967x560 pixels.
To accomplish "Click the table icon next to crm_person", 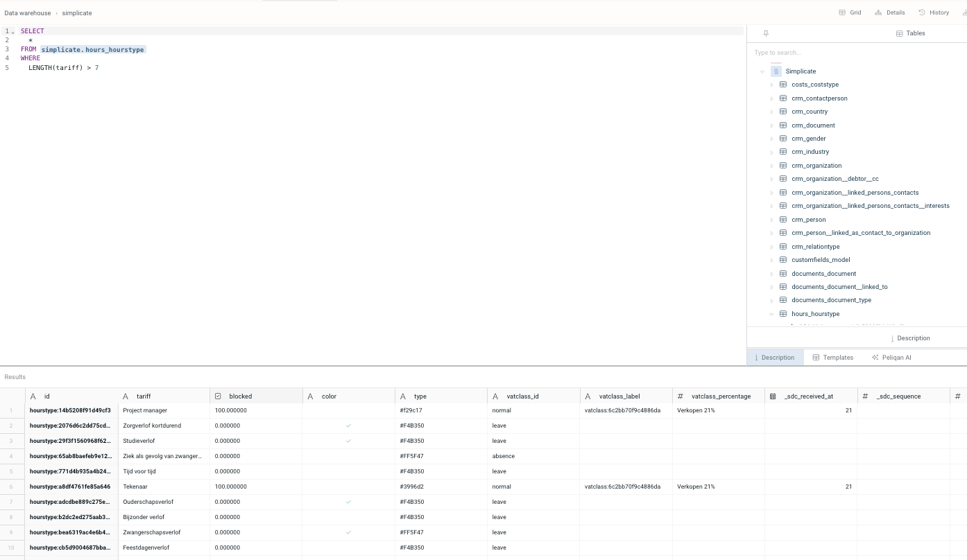I will point(783,220).
